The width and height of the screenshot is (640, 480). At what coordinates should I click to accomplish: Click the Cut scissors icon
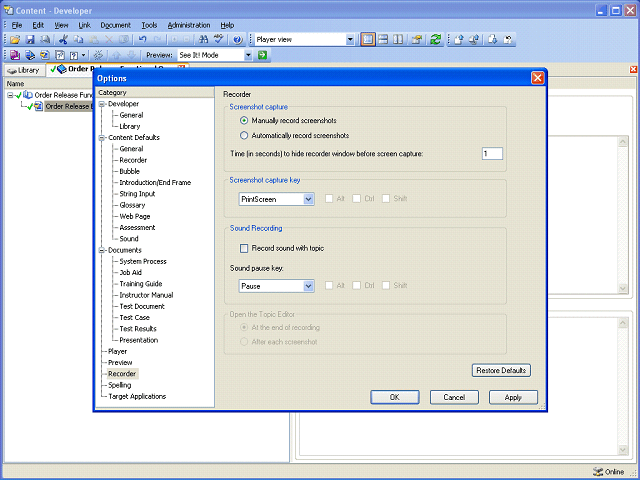[x=63, y=40]
